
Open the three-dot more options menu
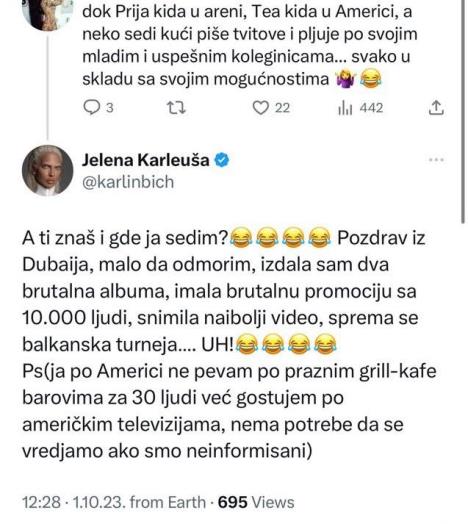[436, 160]
